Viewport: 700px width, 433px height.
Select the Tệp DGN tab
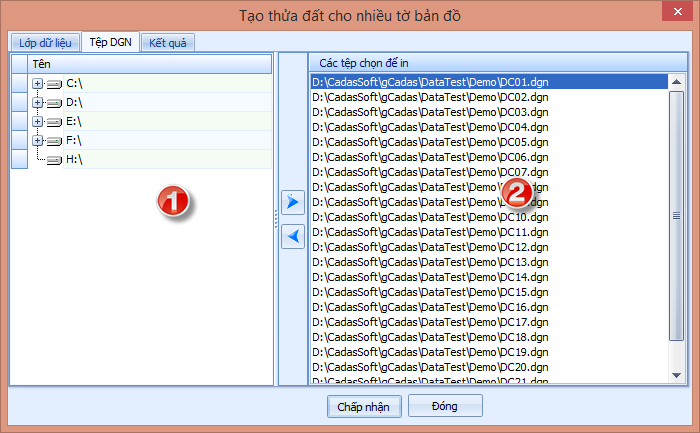[110, 42]
